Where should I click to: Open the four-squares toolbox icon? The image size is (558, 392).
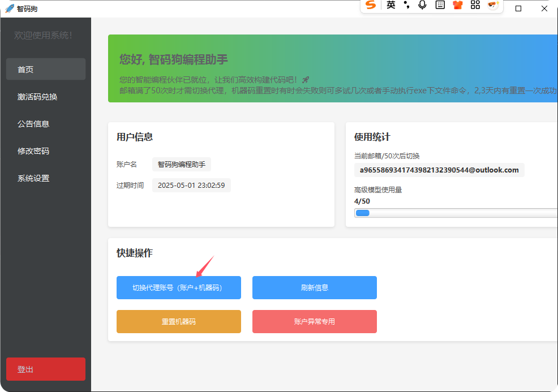pos(475,5)
